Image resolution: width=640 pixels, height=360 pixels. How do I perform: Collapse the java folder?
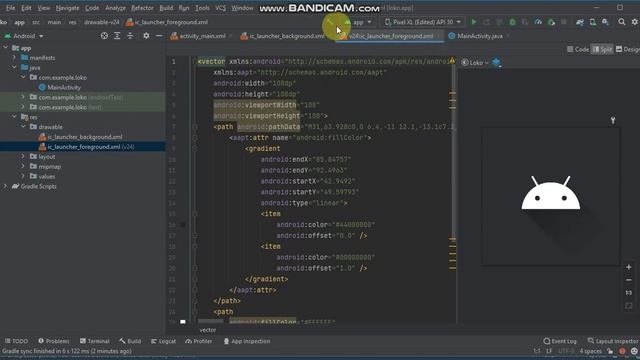coord(14,67)
